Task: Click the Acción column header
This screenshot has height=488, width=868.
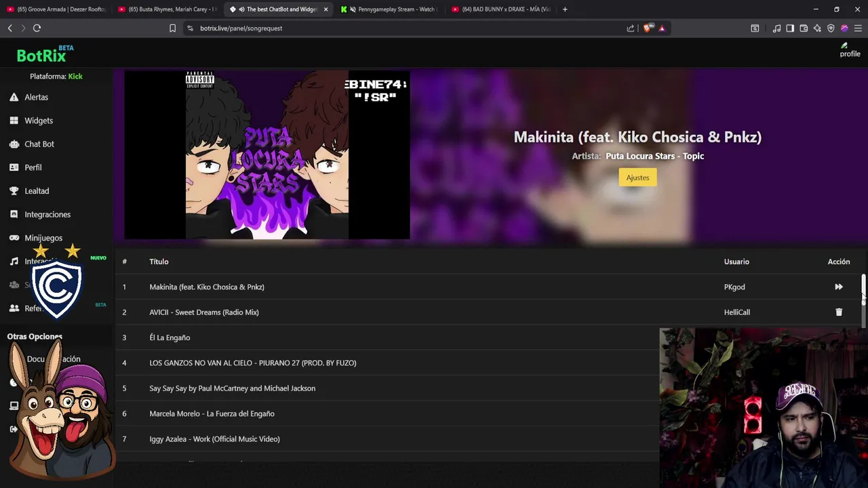Action: 839,262
